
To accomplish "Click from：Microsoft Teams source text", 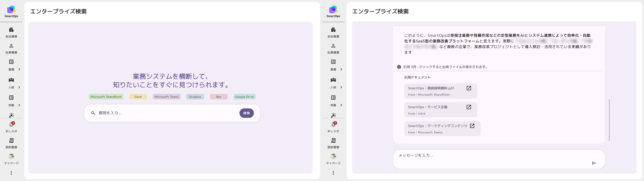I will point(425,132).
